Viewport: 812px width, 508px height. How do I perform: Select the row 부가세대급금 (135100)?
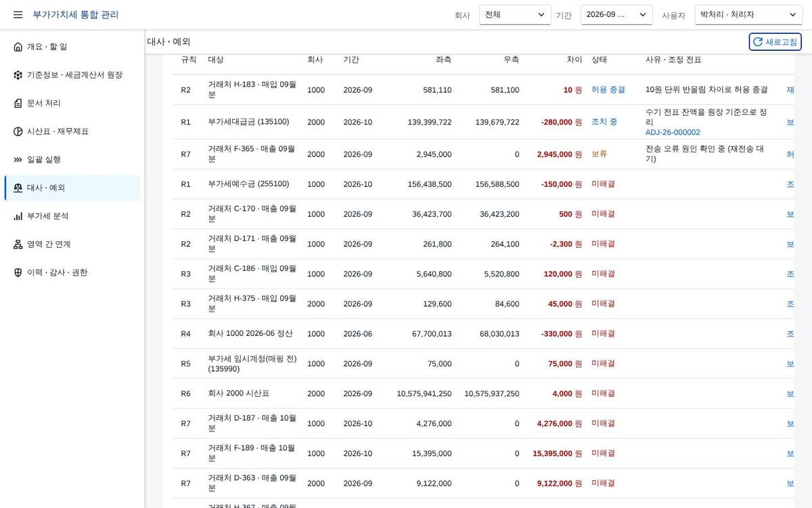point(482,122)
